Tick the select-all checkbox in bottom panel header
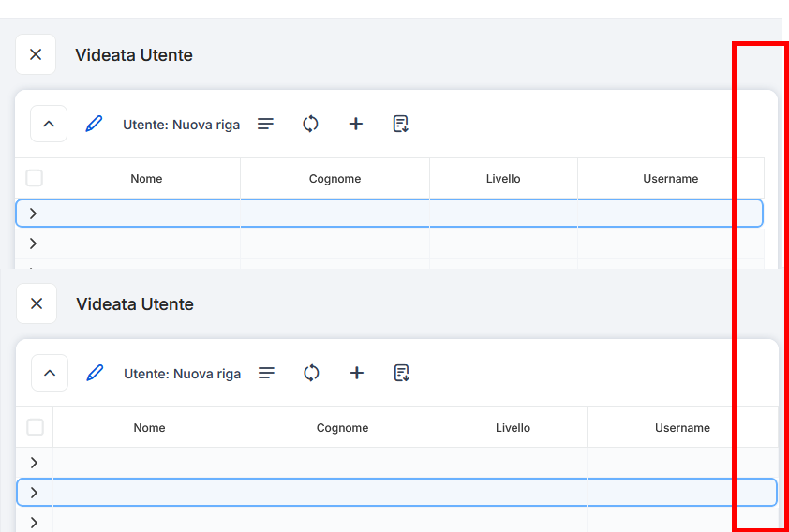This screenshot has height=532, width=789. [x=35, y=427]
